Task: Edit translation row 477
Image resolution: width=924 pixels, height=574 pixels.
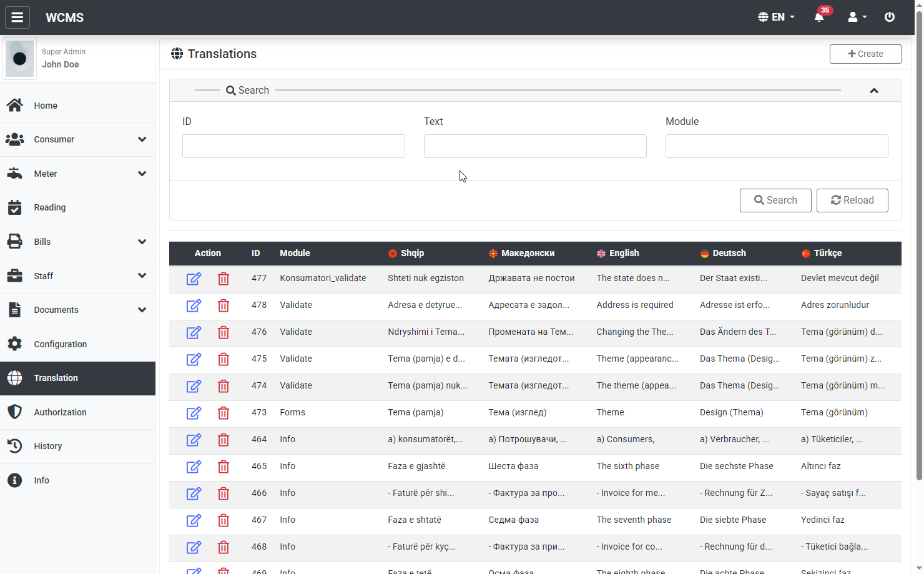Action: pyautogui.click(x=194, y=279)
